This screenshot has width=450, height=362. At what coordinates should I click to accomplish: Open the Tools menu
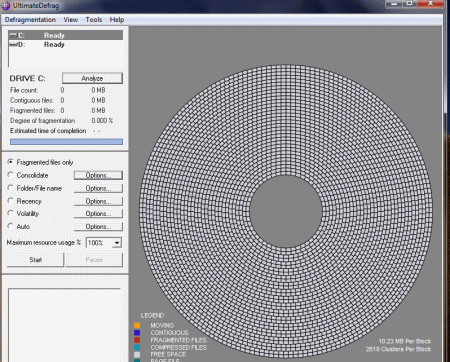[94, 20]
